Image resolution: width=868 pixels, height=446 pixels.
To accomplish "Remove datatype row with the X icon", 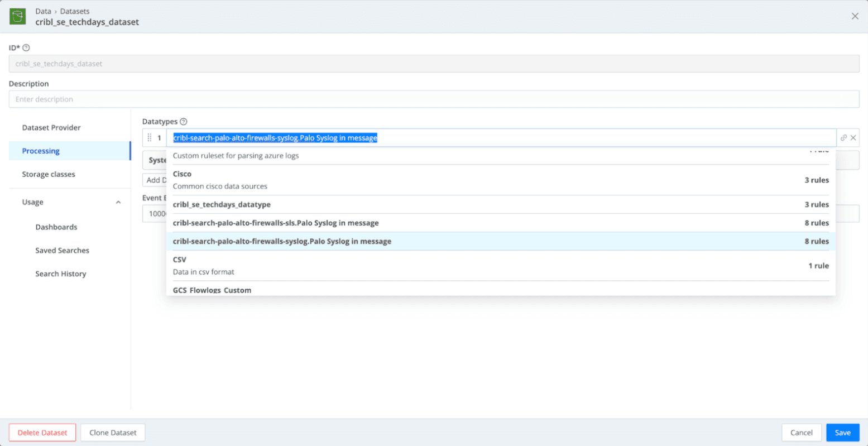I will point(853,138).
